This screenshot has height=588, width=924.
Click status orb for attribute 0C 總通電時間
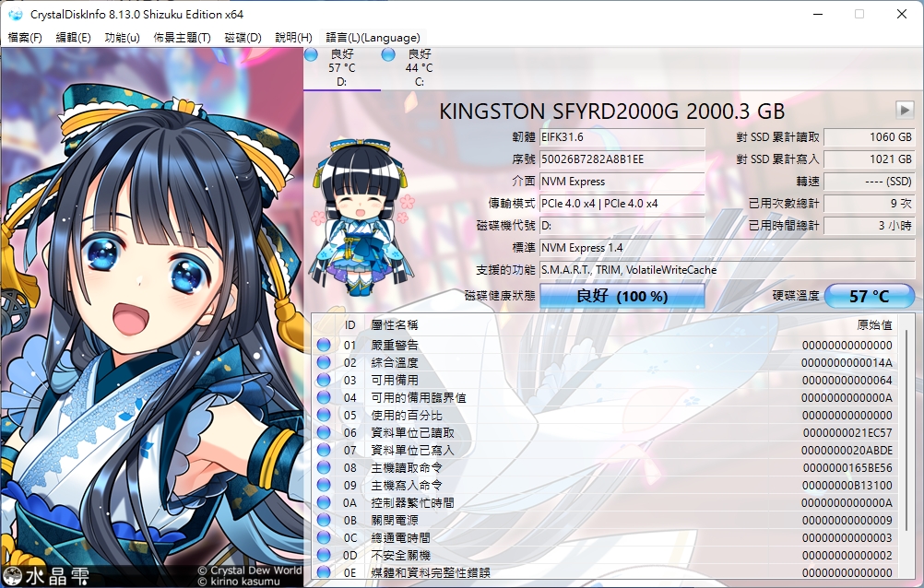tap(324, 538)
